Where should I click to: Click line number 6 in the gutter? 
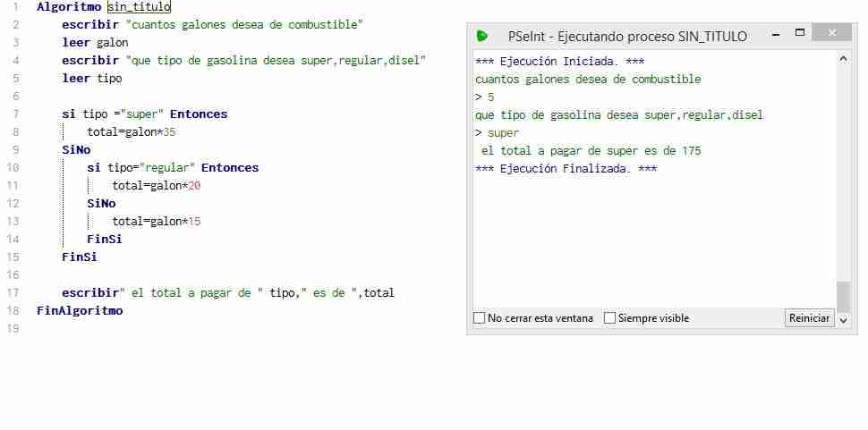pyautogui.click(x=15, y=97)
